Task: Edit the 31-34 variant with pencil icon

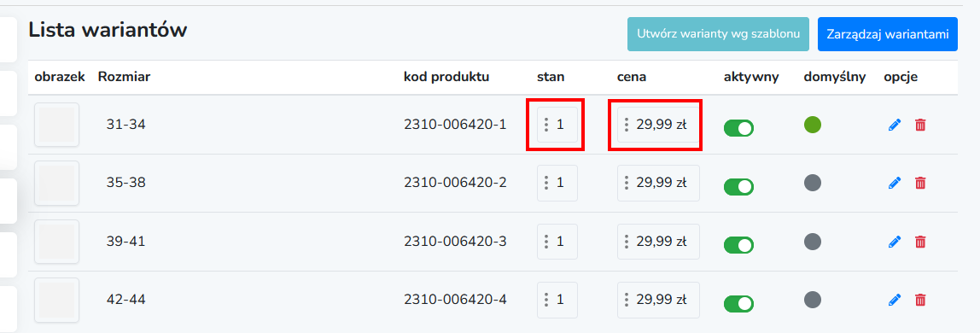Action: (895, 125)
